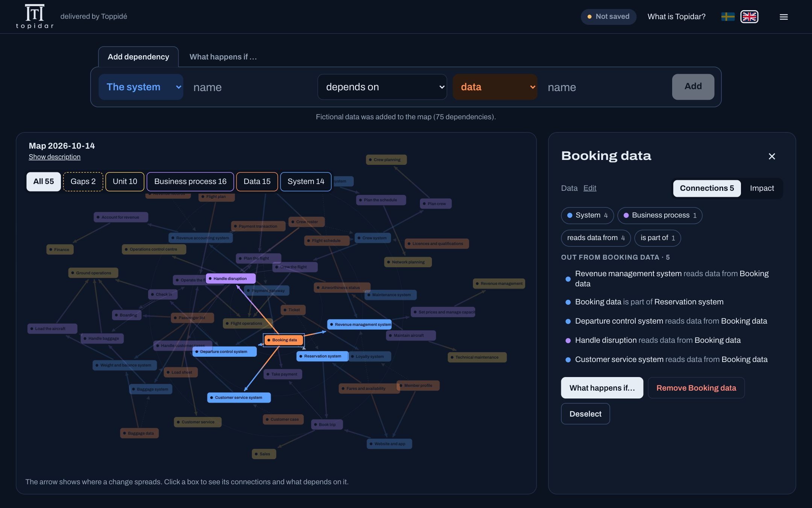
Task: Click the What happens if... button
Action: tap(602, 388)
